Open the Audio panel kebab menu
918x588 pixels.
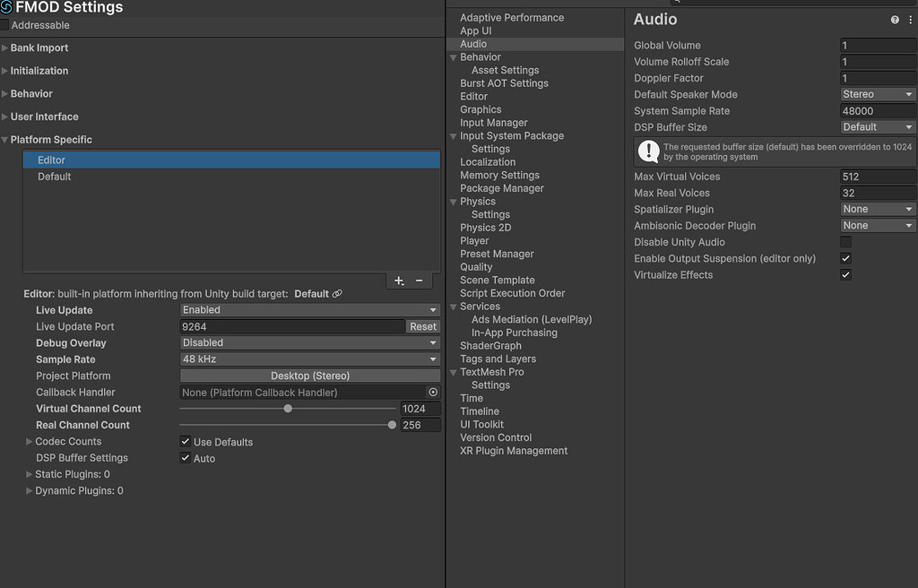tap(911, 19)
